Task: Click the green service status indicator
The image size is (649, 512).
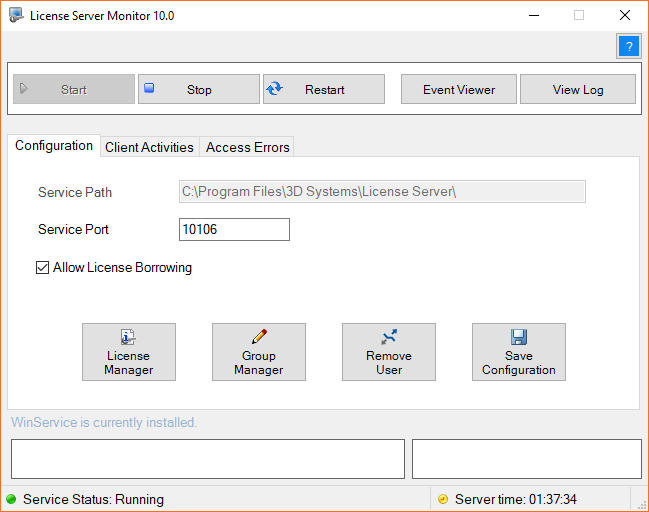Action: [x=11, y=499]
